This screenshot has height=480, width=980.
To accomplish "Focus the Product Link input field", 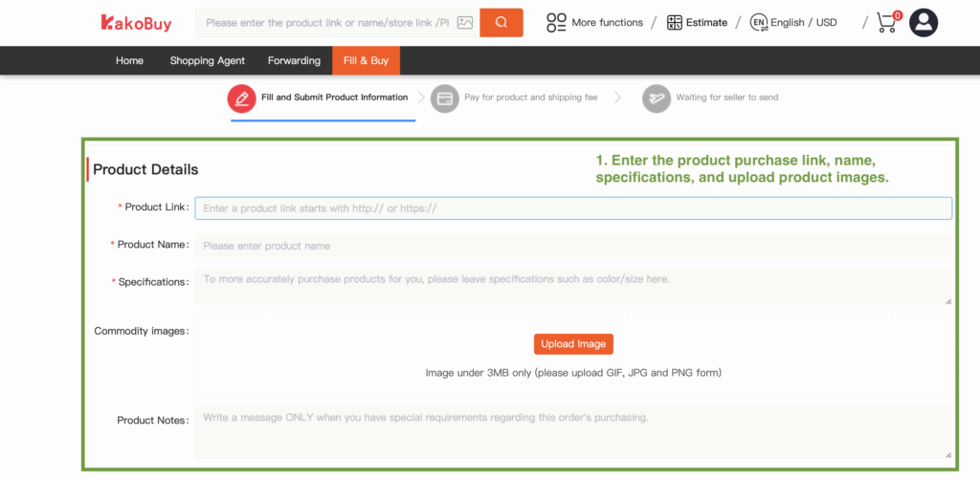I will (x=572, y=208).
